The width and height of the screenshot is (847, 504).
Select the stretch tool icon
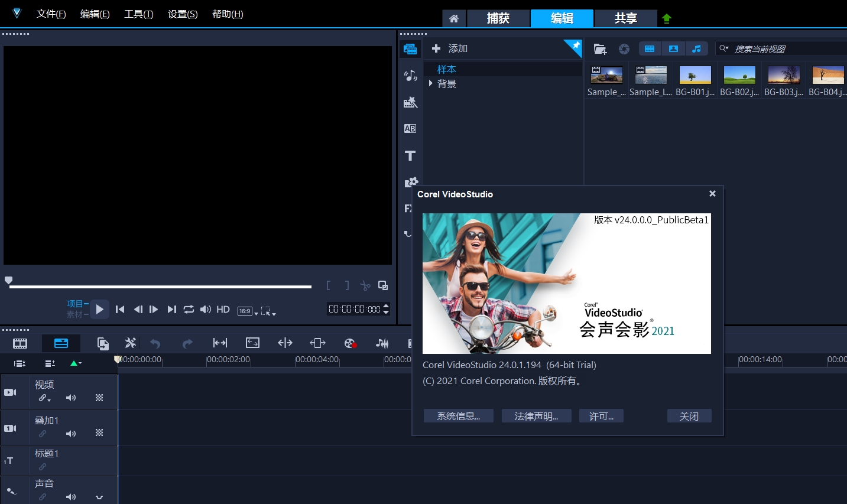pos(317,343)
